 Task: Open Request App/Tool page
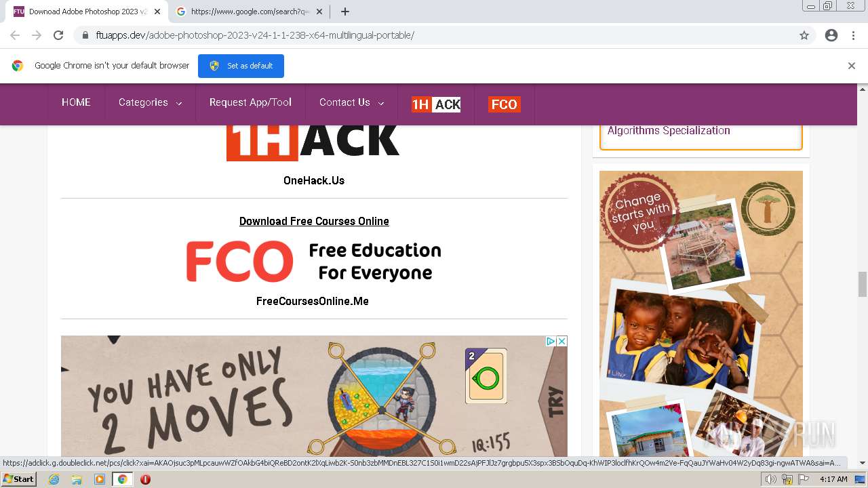coord(250,102)
